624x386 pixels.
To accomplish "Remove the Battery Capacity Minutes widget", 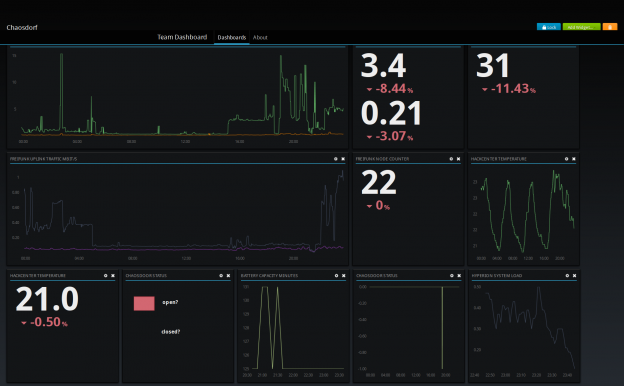I will 344,275.
